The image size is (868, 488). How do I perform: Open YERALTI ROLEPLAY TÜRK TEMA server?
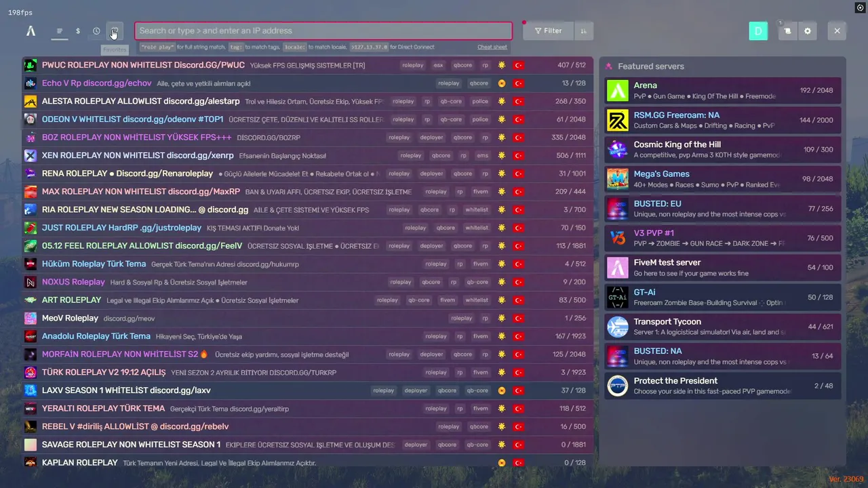[307, 409]
